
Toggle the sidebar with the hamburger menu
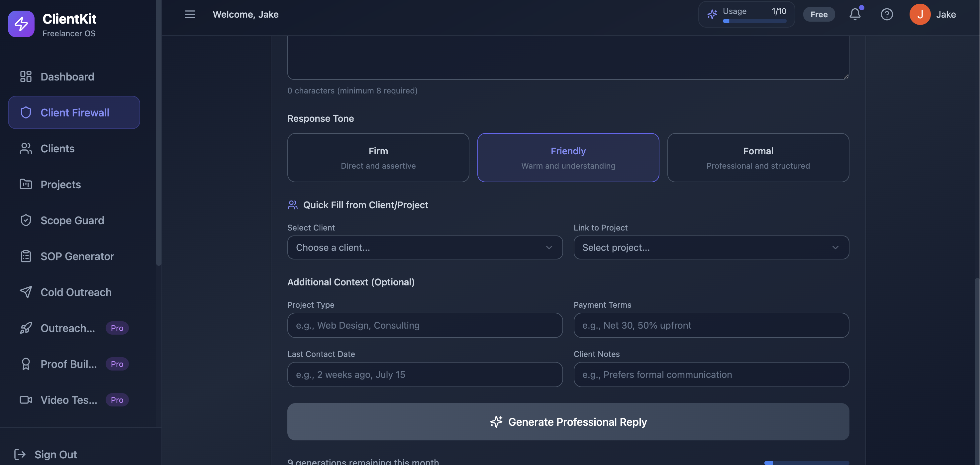(189, 14)
